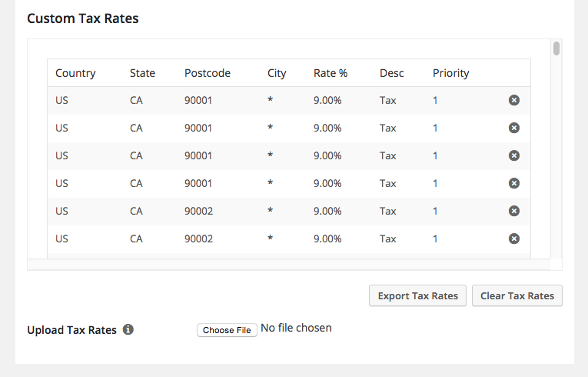Click the Priority column header
The width and height of the screenshot is (588, 377).
click(450, 73)
